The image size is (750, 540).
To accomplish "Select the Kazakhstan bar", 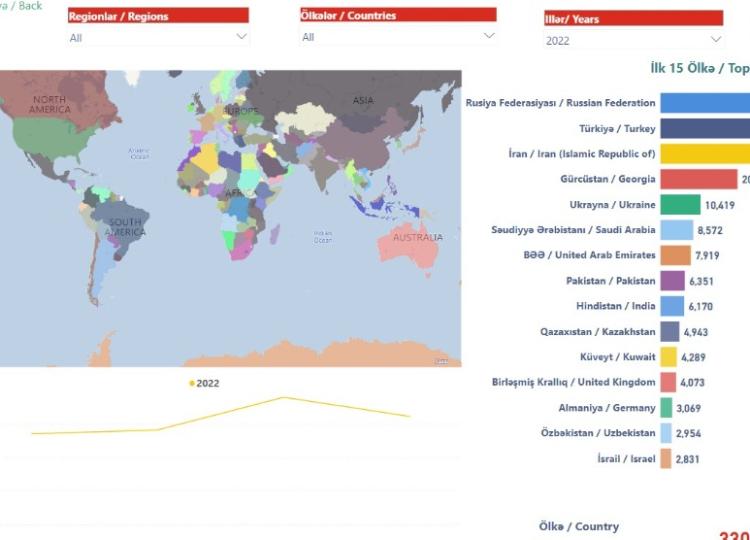I will tap(669, 332).
